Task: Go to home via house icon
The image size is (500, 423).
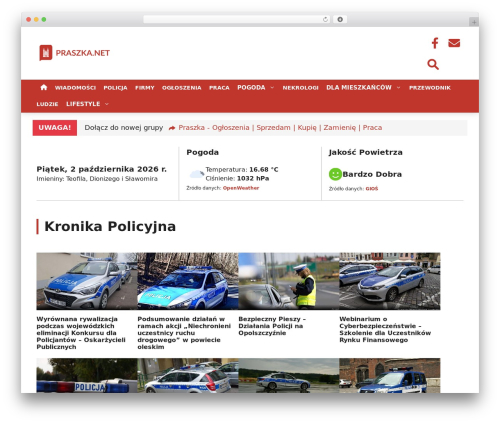Action: point(44,87)
